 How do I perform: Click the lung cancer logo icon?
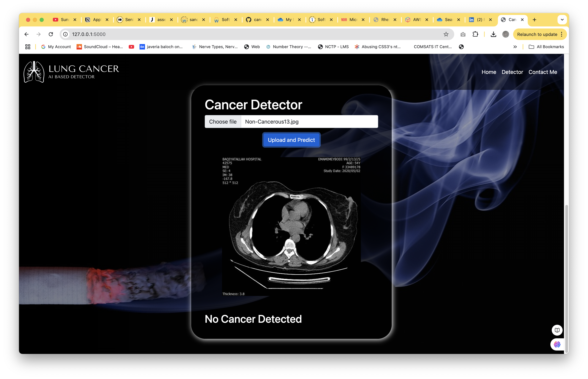[34, 72]
